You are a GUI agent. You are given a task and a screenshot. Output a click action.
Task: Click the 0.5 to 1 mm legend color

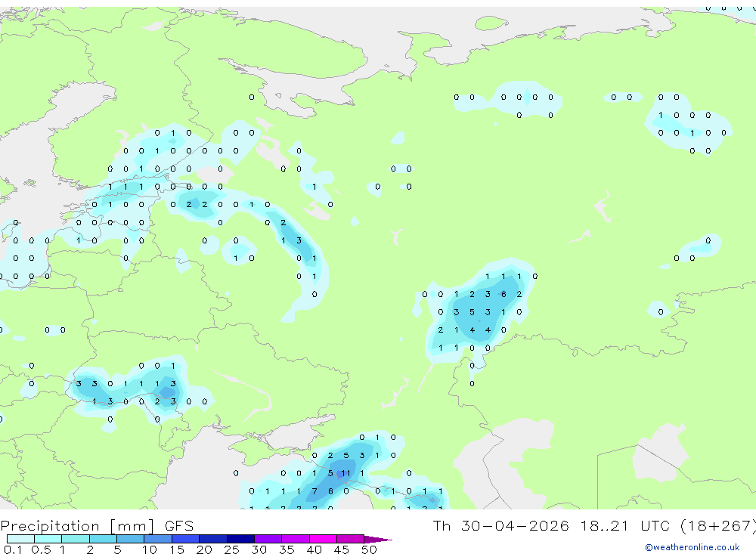pos(48,539)
